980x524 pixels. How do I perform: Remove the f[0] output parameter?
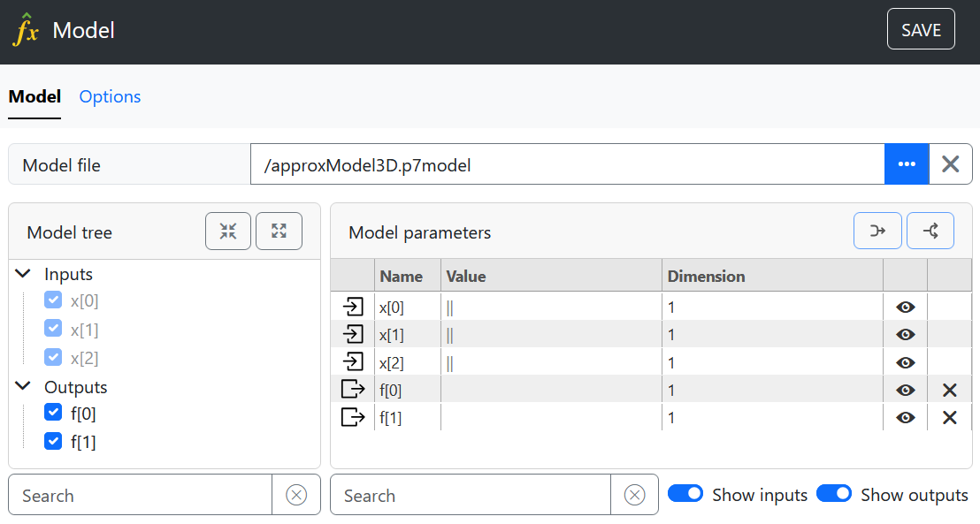pos(949,391)
